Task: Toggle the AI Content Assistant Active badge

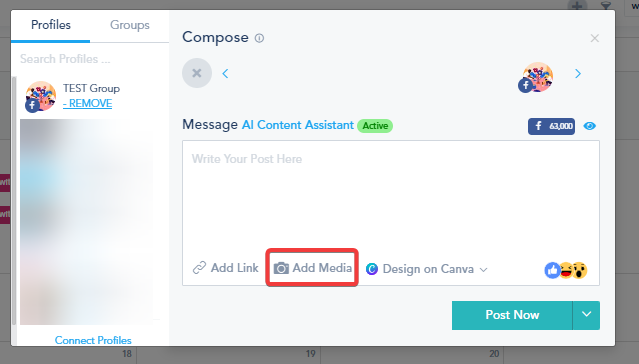Action: (375, 126)
